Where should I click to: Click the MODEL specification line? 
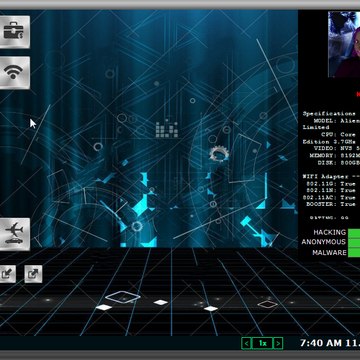(337, 121)
